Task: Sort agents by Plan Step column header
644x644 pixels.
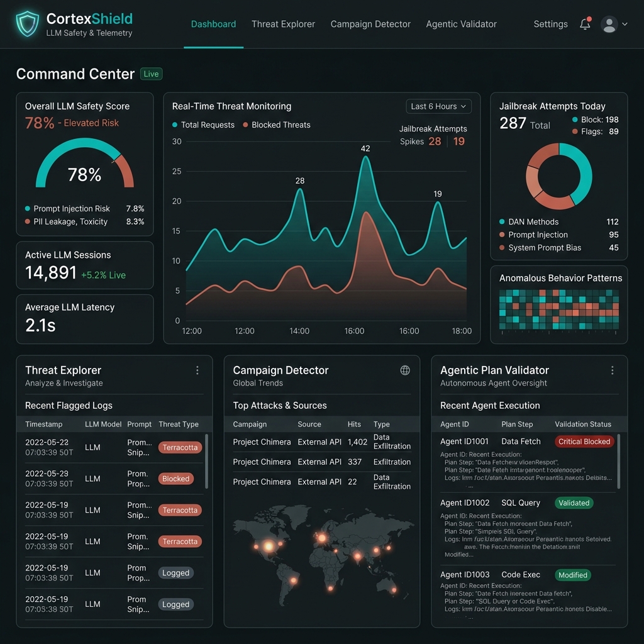Action: 517,425
